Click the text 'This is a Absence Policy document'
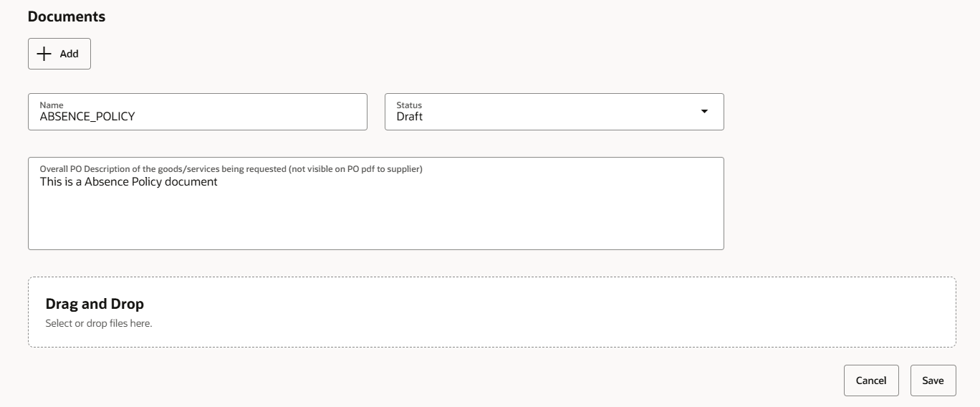980x407 pixels. 129,182
